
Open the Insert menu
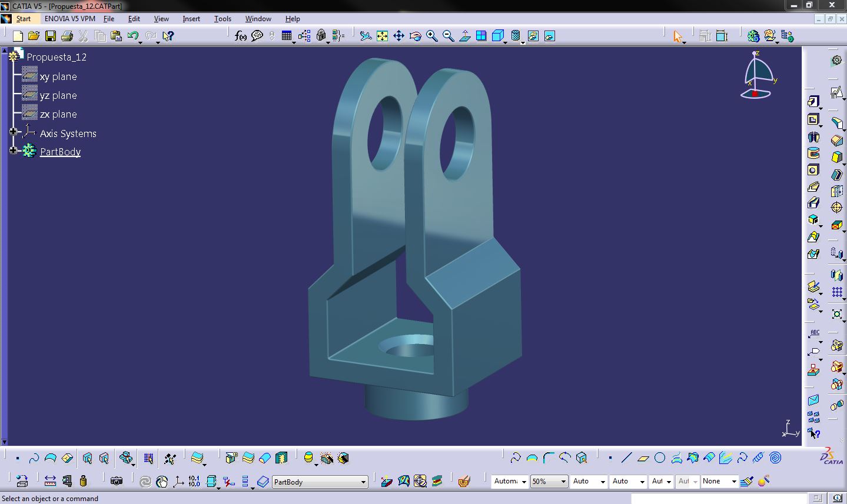click(191, 19)
